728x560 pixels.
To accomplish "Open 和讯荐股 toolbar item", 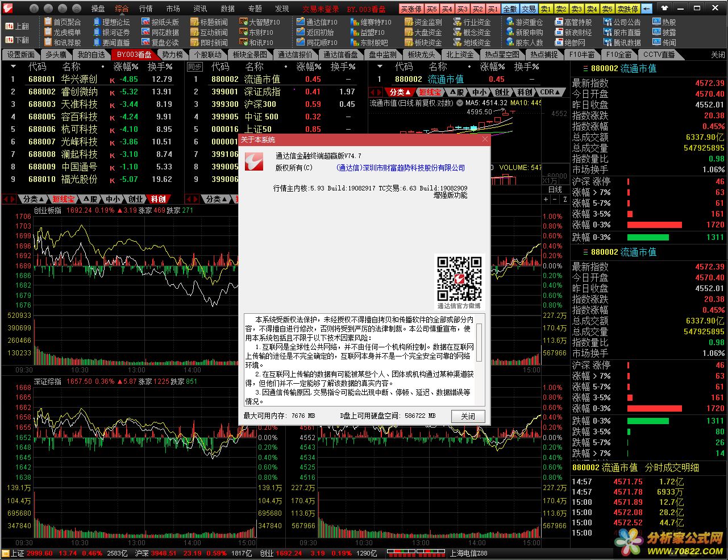I will point(62,43).
